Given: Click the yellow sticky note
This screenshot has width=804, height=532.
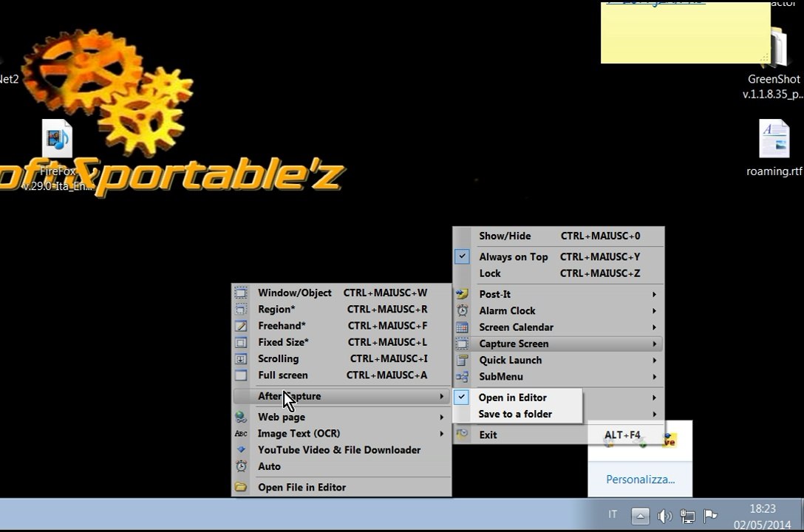Looking at the screenshot, I should coord(685,33).
